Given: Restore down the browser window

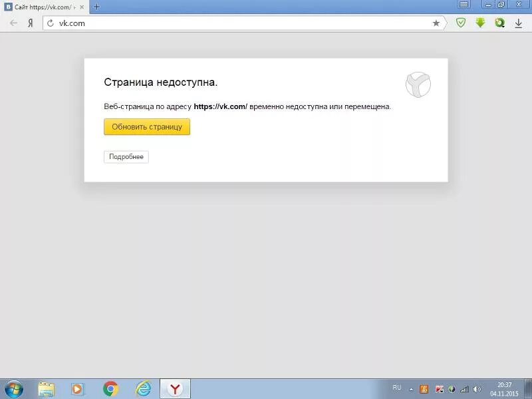Looking at the screenshot, I should tap(501, 5).
